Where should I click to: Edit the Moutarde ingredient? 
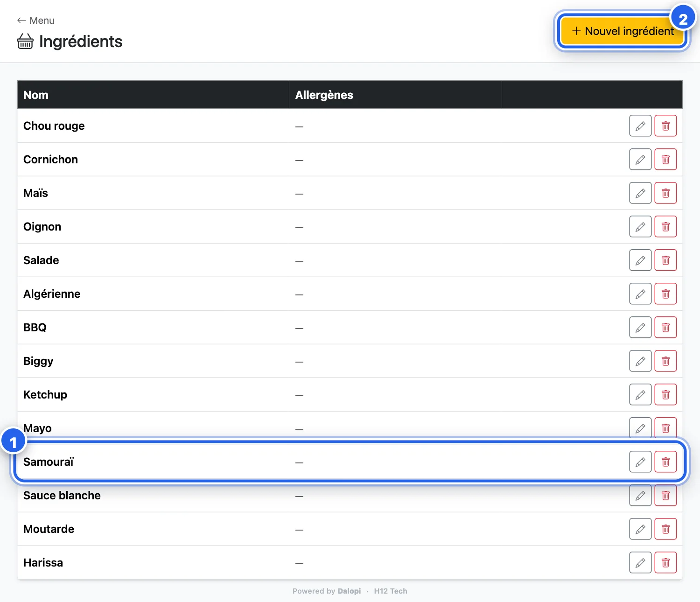(640, 529)
